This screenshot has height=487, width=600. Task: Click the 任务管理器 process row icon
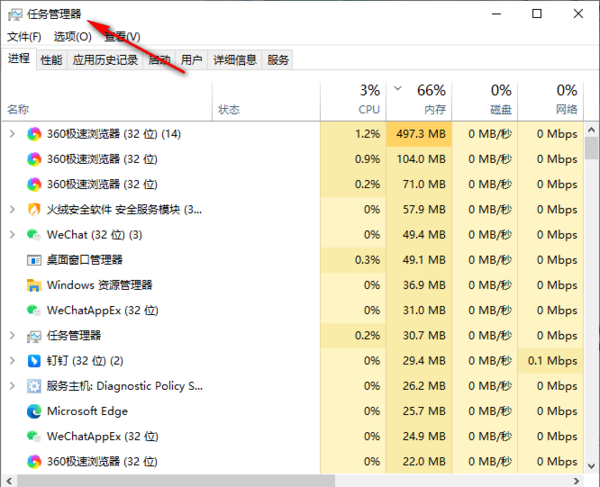34,336
